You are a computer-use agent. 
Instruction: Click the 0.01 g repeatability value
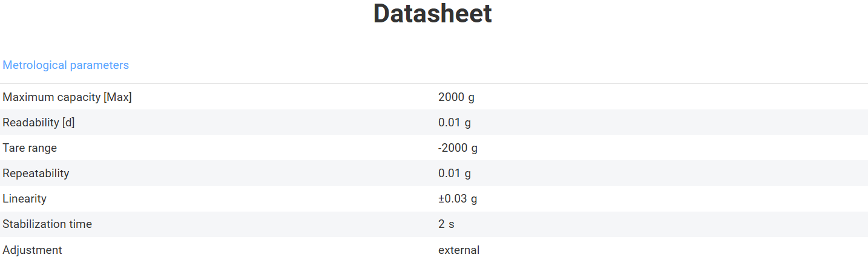tap(454, 174)
